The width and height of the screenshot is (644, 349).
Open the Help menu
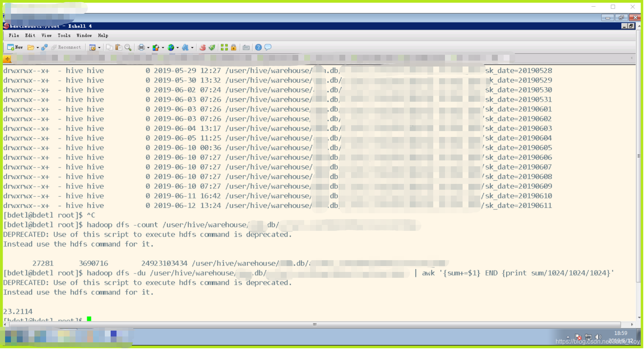pos(103,36)
